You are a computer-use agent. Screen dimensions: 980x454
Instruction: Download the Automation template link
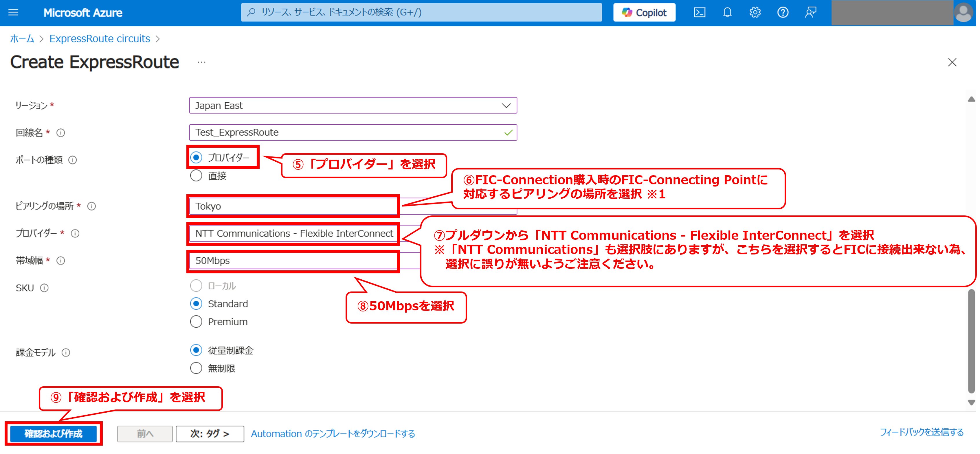point(333,434)
